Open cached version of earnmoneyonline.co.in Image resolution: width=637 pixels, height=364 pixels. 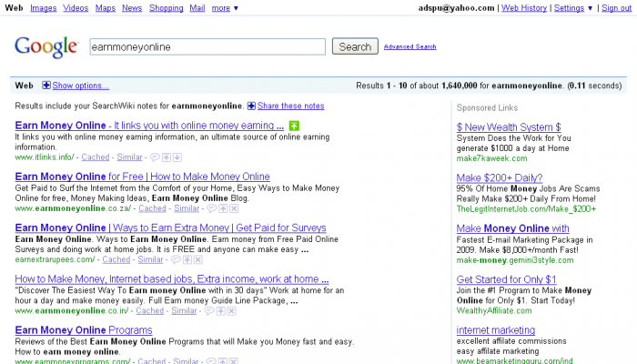click(150, 311)
